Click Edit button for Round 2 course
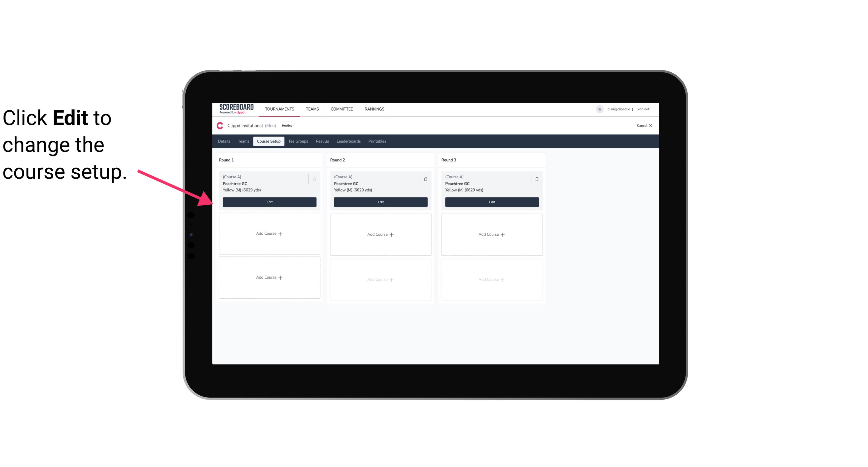This screenshot has width=868, height=467. (x=380, y=202)
